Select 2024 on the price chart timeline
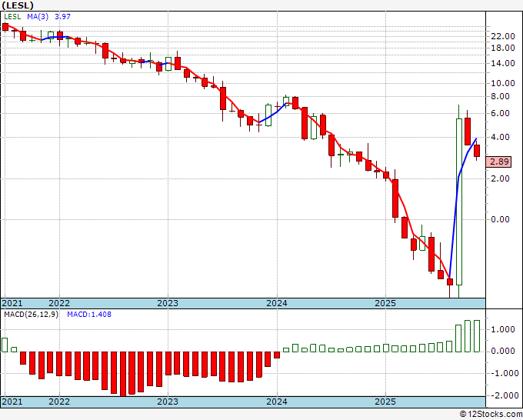The image size is (523, 420). pyautogui.click(x=277, y=303)
